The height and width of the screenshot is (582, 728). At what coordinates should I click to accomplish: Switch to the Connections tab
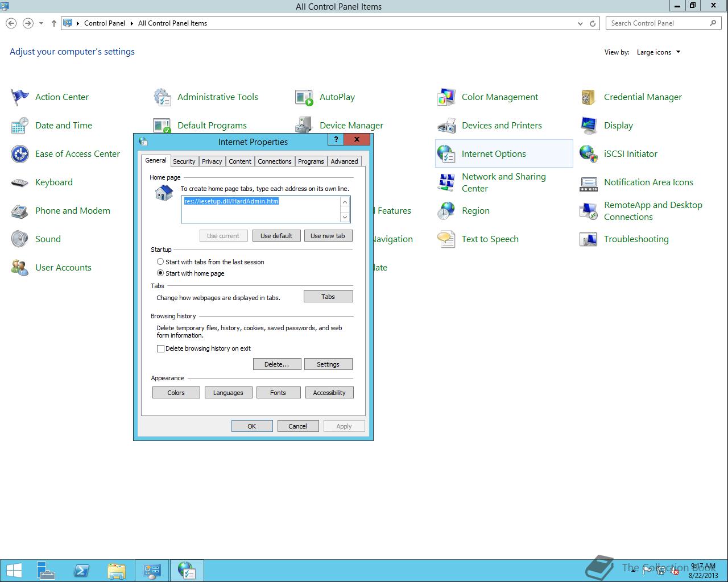pos(275,161)
